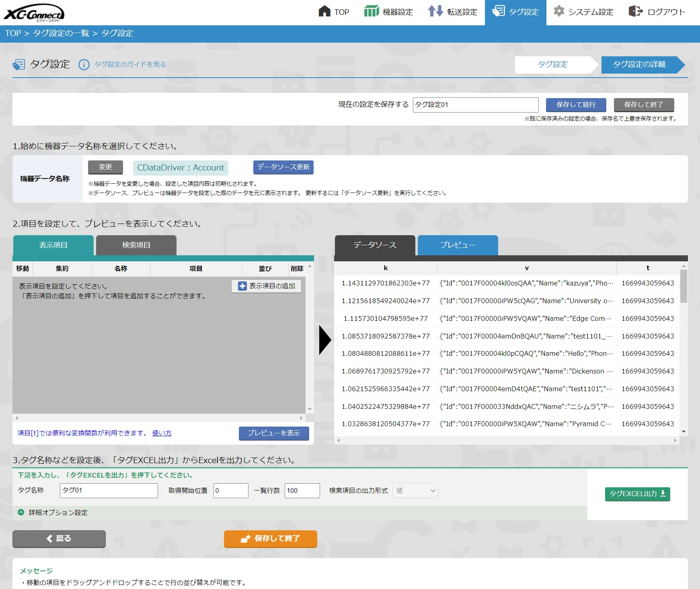
Task: Click 表示項目の追加 button
Action: coord(266,286)
